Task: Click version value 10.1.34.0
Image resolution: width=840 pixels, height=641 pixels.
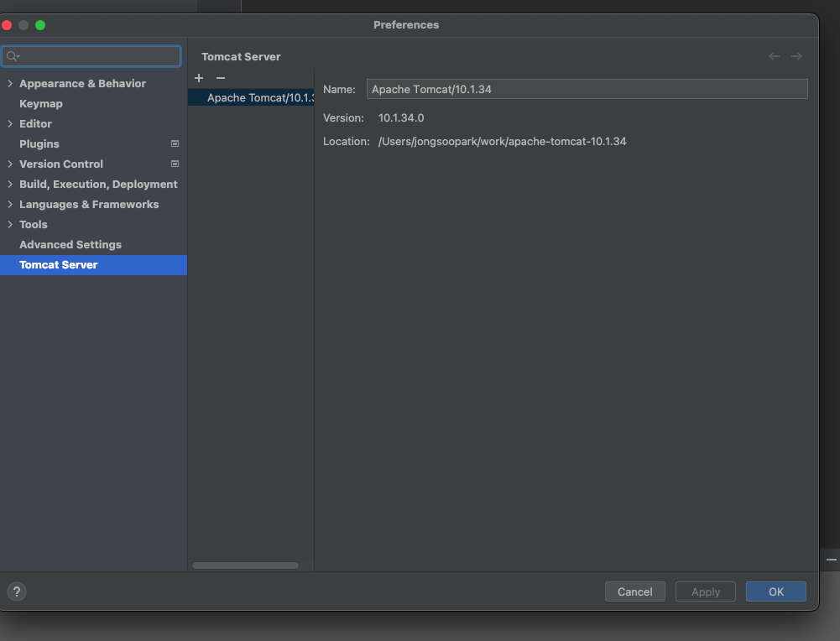Action: 401,117
